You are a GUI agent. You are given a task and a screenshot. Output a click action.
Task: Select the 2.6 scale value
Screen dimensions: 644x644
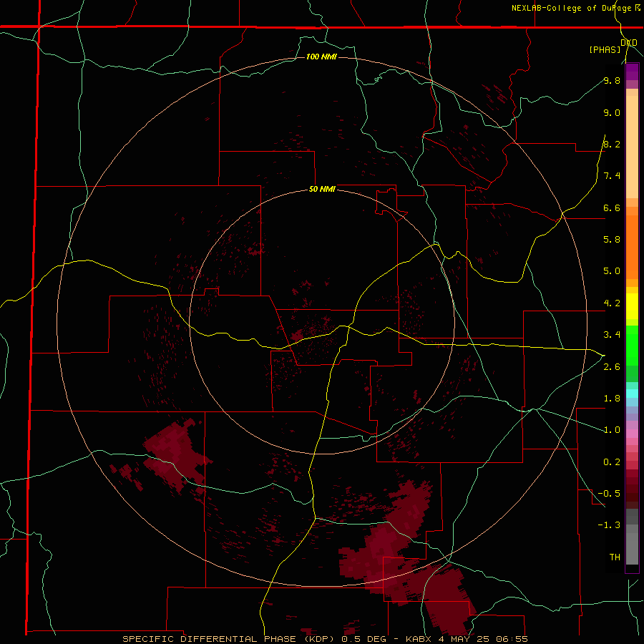pos(612,367)
